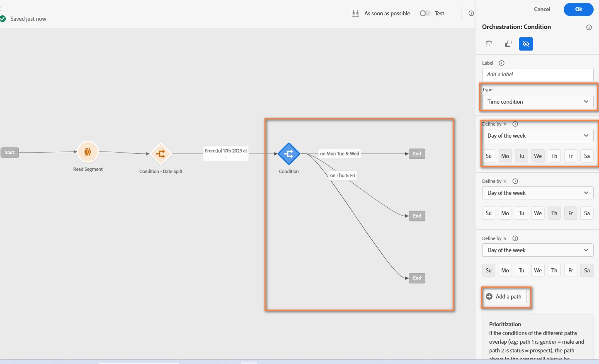Click the From Jul 17th 2023 at label
This screenshot has height=364, width=599.
coord(226,153)
